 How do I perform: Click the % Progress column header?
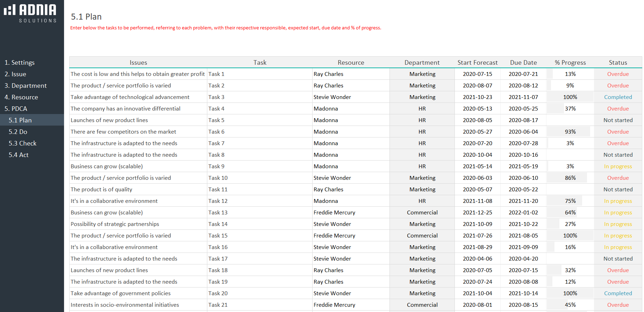(570, 63)
